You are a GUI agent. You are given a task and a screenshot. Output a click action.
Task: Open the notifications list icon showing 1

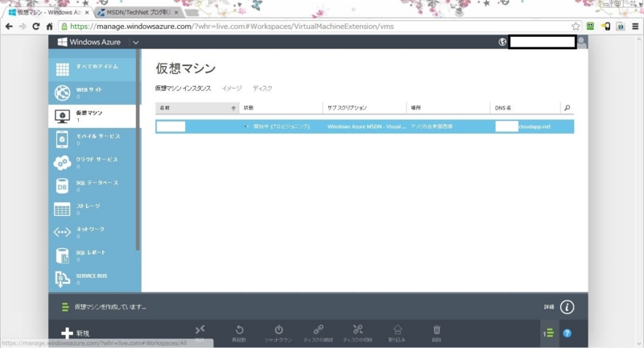549,333
